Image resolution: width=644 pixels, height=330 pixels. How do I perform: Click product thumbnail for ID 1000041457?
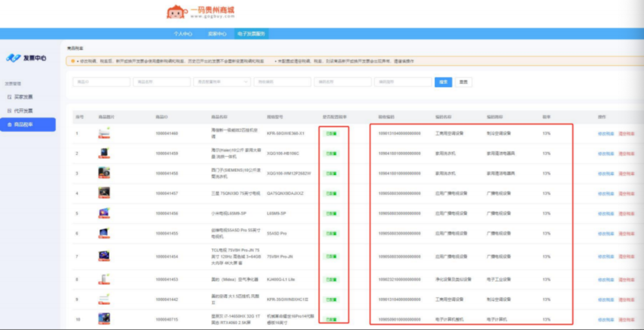tap(104, 193)
